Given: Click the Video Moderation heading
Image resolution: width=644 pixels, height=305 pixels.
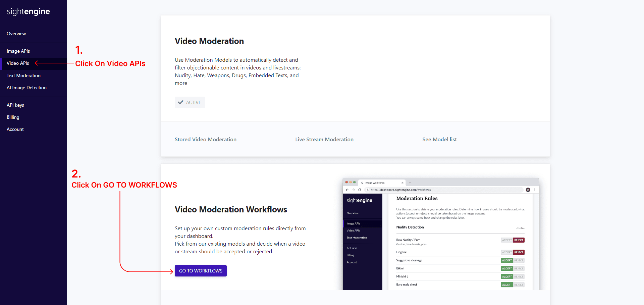Looking at the screenshot, I should tap(209, 41).
